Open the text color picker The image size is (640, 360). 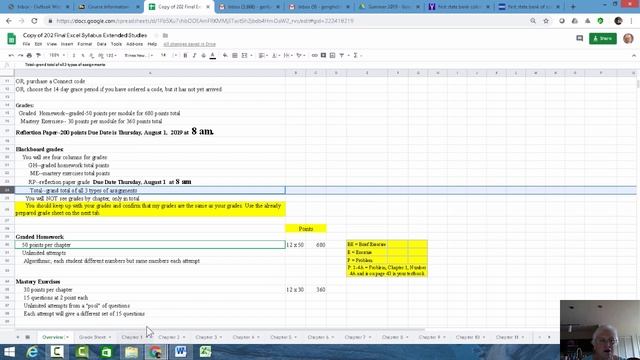coord(213,56)
